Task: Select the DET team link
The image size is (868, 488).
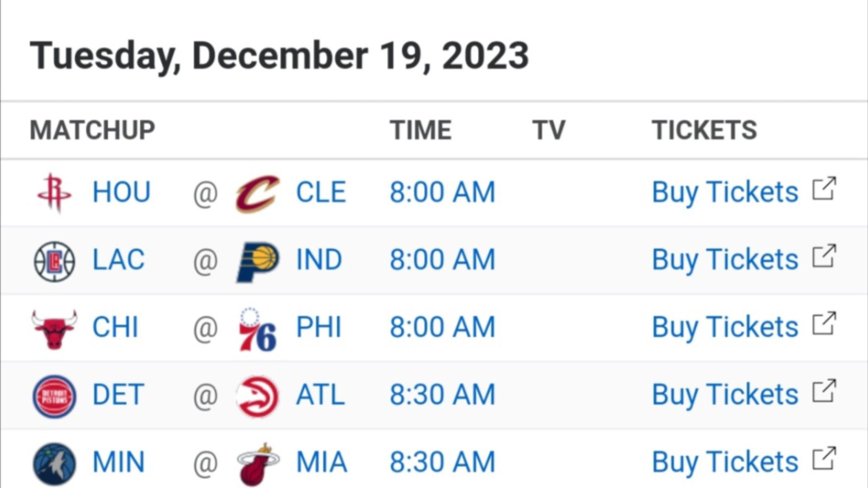Action: tap(118, 394)
